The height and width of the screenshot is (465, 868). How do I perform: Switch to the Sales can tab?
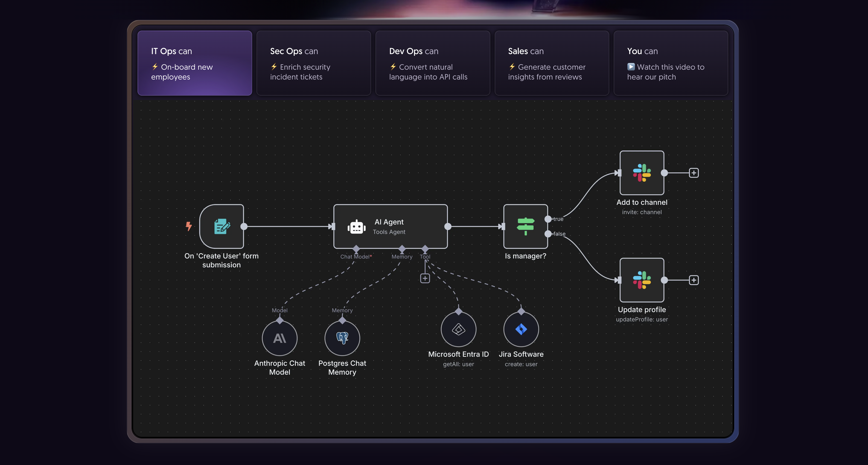pyautogui.click(x=552, y=63)
